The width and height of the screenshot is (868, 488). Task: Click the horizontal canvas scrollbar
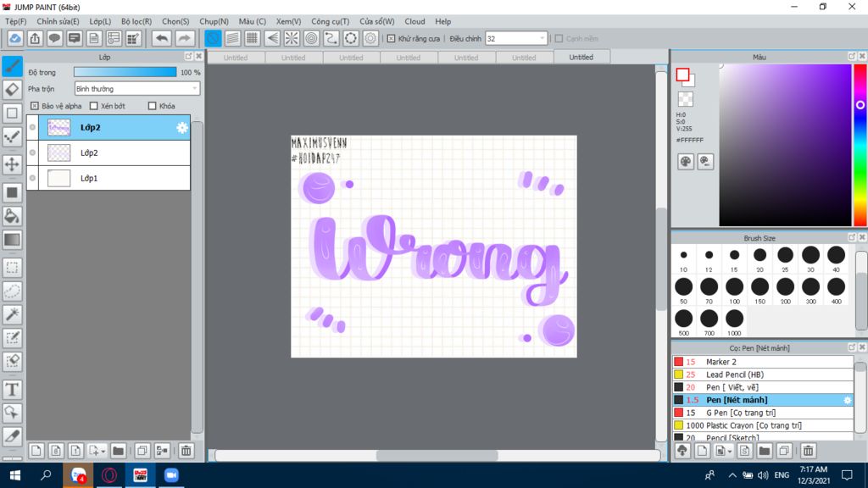[x=437, y=455]
